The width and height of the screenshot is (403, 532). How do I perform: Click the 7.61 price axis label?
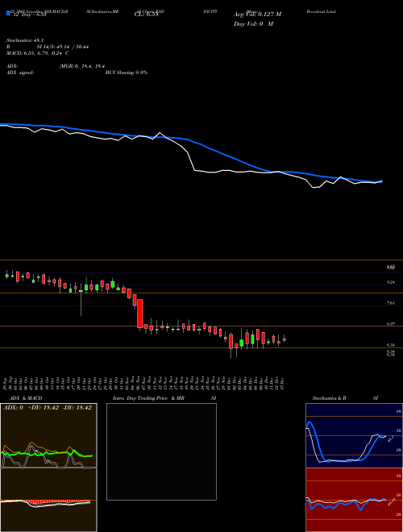coord(391,303)
